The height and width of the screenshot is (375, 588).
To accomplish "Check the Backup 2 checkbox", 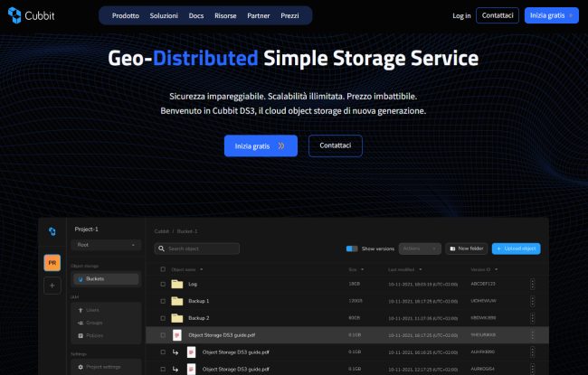I will click(163, 318).
